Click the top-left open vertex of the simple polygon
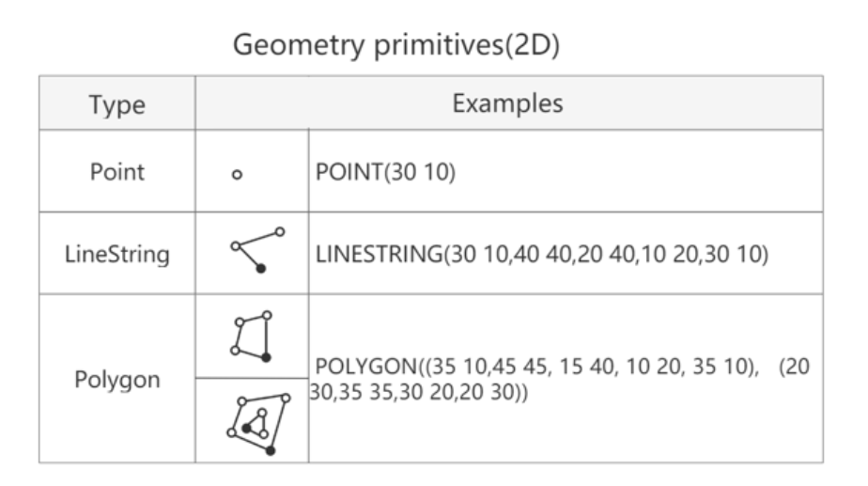 pyautogui.click(x=240, y=321)
